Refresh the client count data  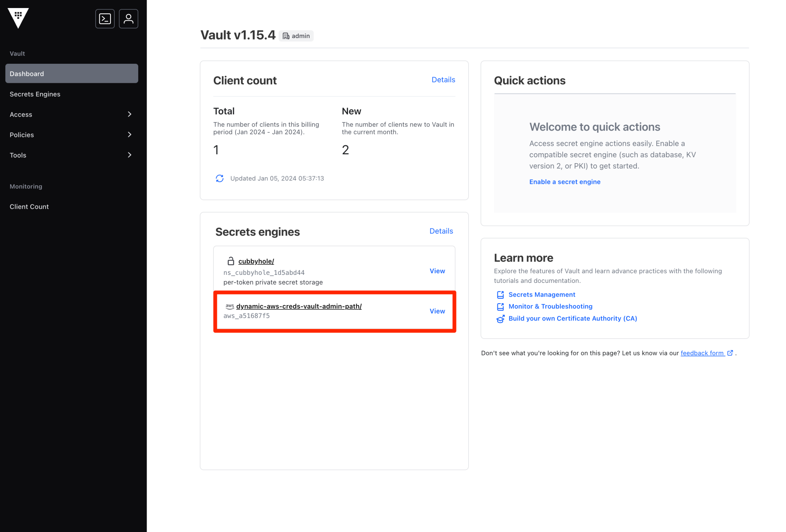220,178
